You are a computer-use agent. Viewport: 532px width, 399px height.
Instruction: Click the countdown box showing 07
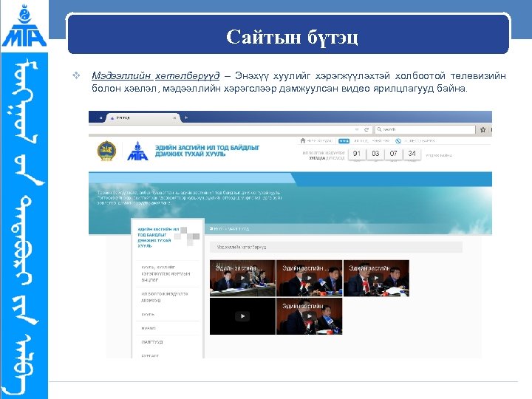[x=394, y=154]
